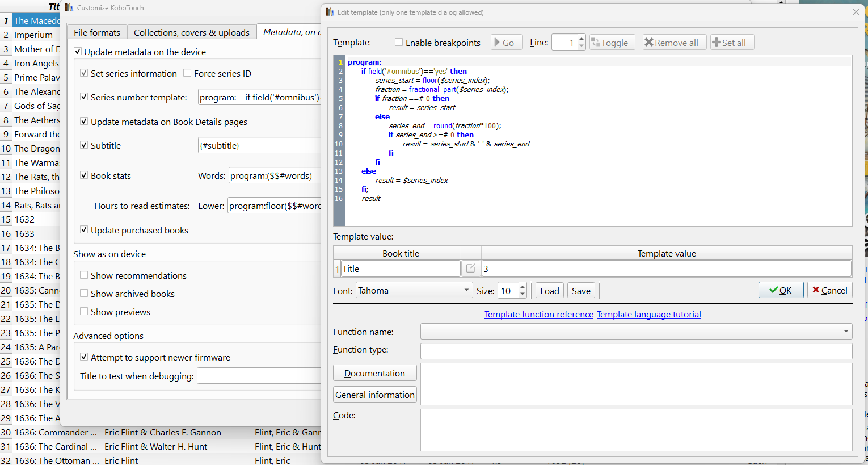Screen dimensions: 868x465
Task: Cancel the Edit template dialog
Action: click(829, 290)
